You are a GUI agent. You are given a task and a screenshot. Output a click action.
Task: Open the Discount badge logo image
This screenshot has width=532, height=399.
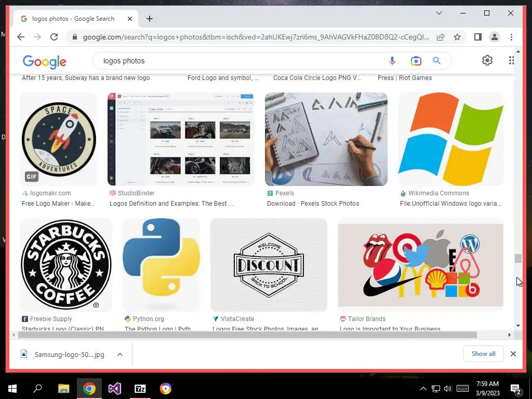(x=269, y=265)
